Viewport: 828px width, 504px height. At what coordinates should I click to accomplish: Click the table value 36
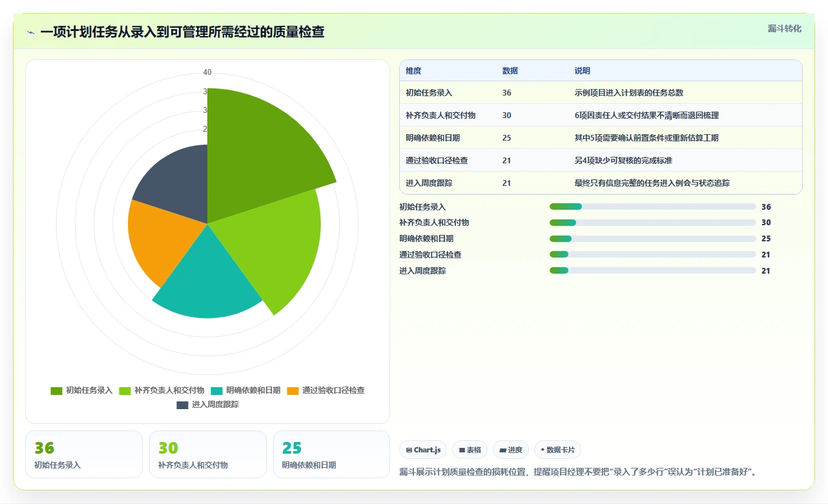506,93
